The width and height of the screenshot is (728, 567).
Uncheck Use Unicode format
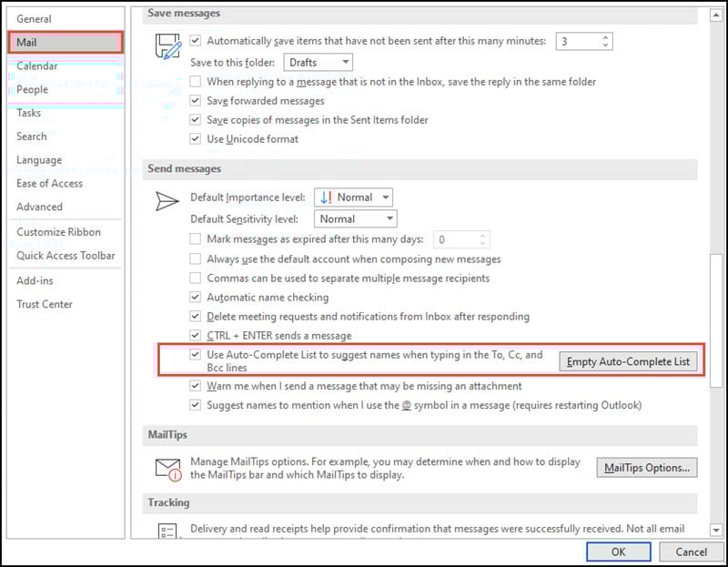pyautogui.click(x=196, y=138)
